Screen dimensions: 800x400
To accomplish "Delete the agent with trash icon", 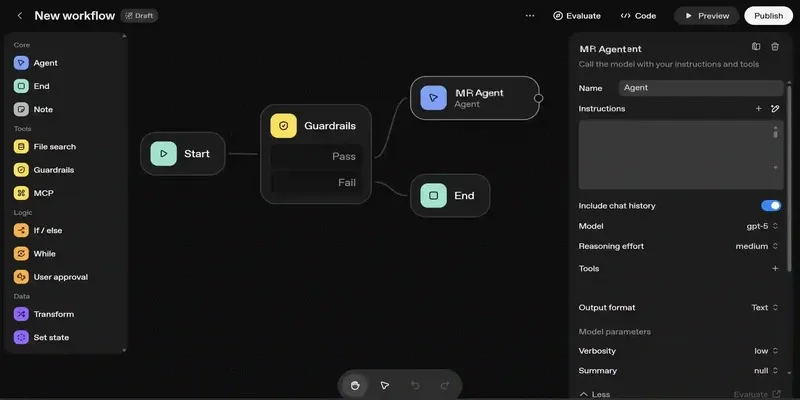I will coord(775,46).
